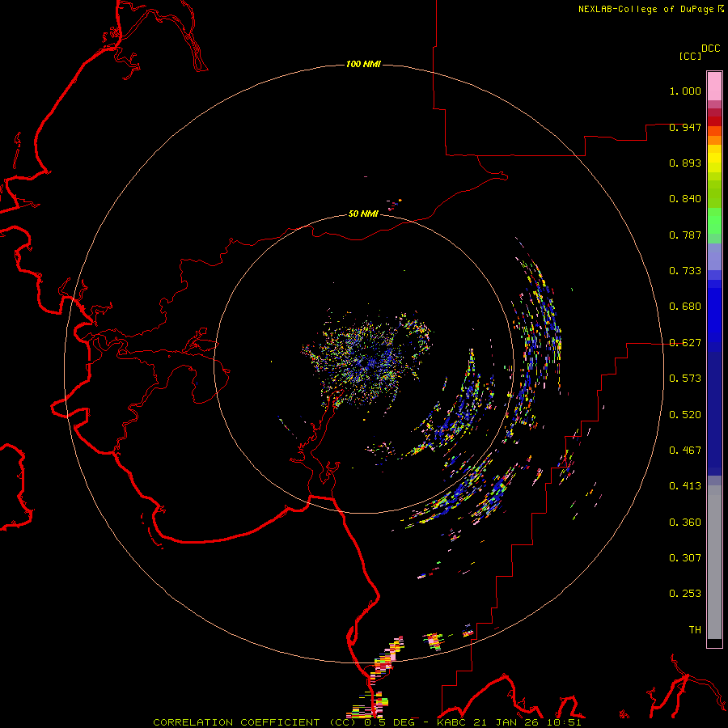Pick the black swatch beside TH

(x=714, y=642)
